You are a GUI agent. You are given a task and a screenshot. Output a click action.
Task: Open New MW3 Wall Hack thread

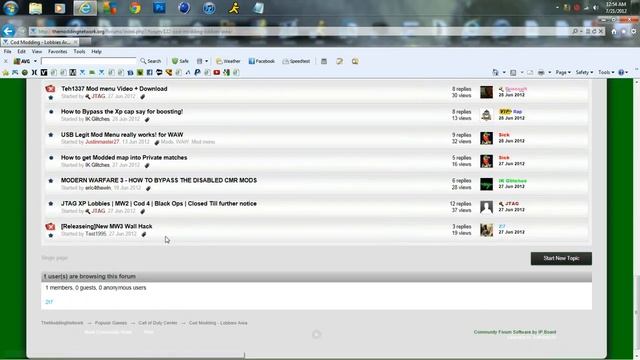(x=107, y=226)
